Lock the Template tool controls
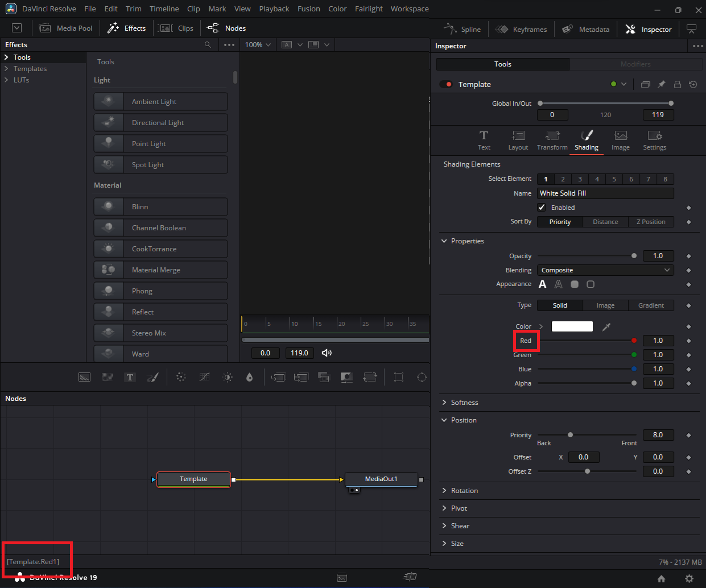 tap(677, 84)
